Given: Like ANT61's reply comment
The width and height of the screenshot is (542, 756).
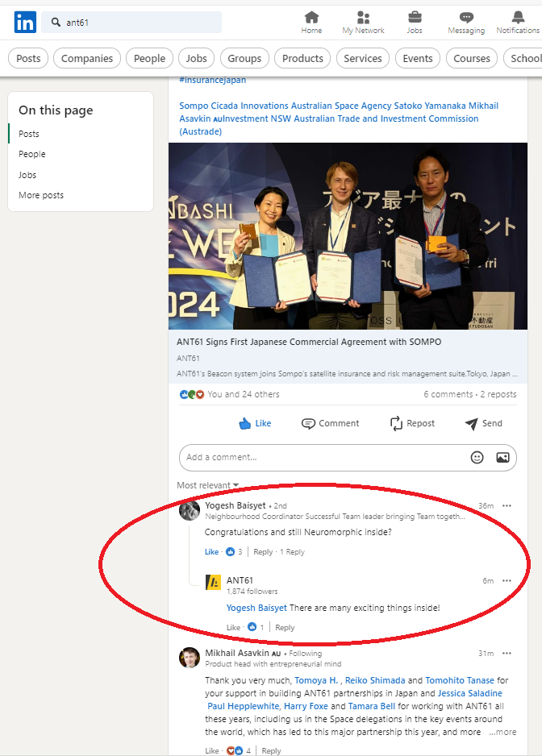Looking at the screenshot, I should tap(234, 627).
